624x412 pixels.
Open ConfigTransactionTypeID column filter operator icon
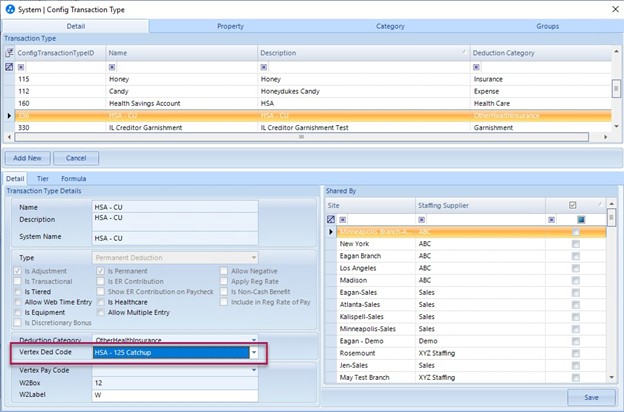click(x=21, y=67)
